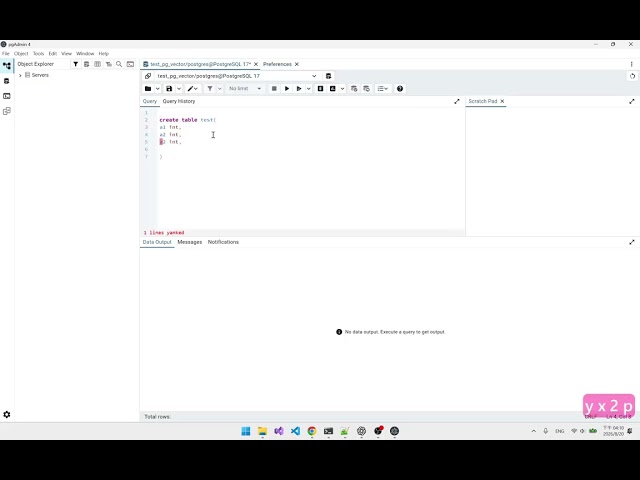Open dropdown arrow next to Save File
640x480 pixels.
click(x=179, y=89)
